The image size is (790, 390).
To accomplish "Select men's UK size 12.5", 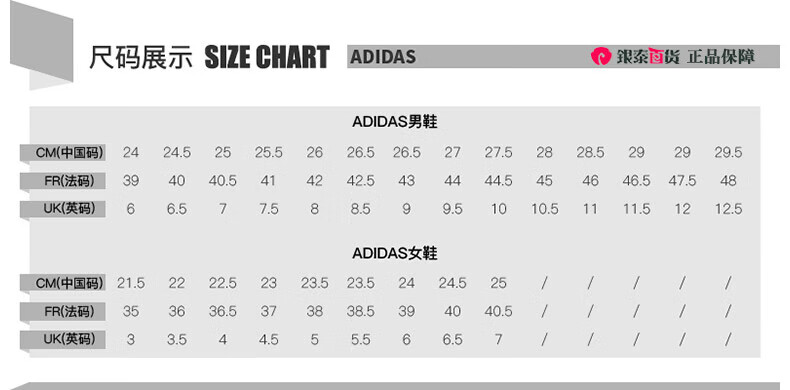I will tap(728, 209).
